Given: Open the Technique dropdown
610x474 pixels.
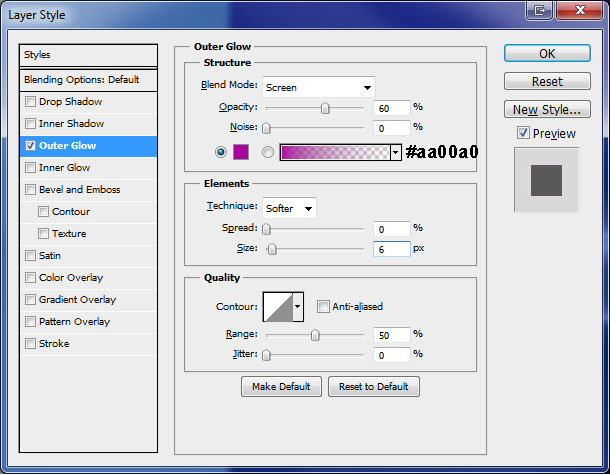Looking at the screenshot, I should pyautogui.click(x=289, y=208).
